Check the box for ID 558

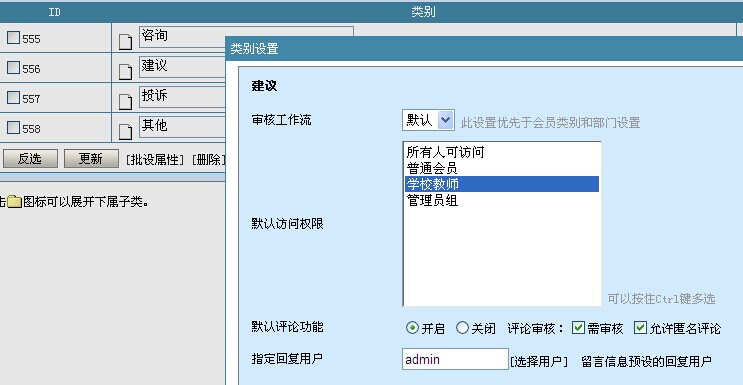pyautogui.click(x=13, y=128)
